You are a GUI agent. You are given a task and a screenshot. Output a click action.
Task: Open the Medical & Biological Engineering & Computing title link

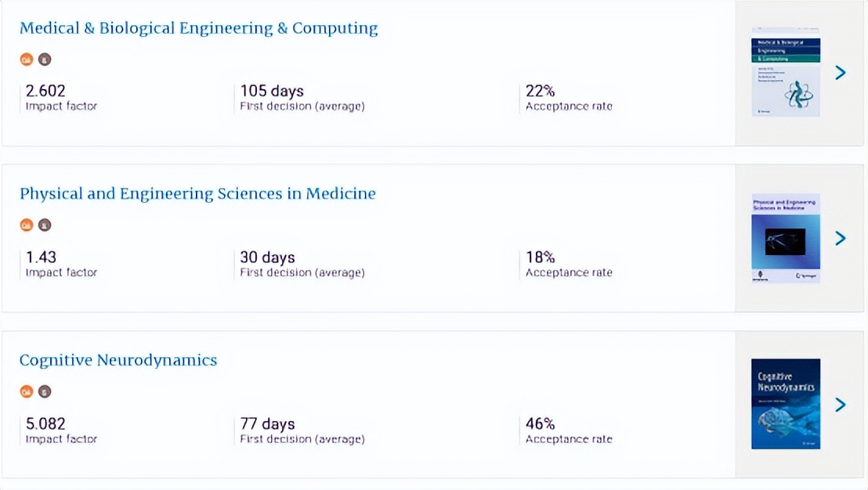198,28
